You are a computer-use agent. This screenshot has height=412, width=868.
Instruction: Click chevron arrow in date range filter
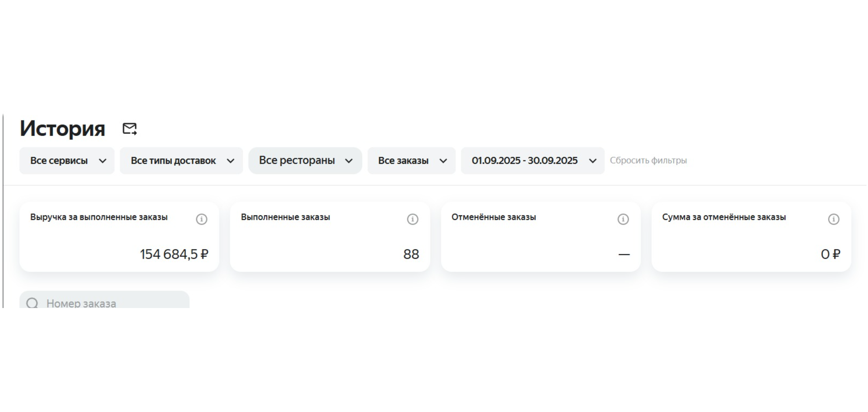[x=592, y=161]
